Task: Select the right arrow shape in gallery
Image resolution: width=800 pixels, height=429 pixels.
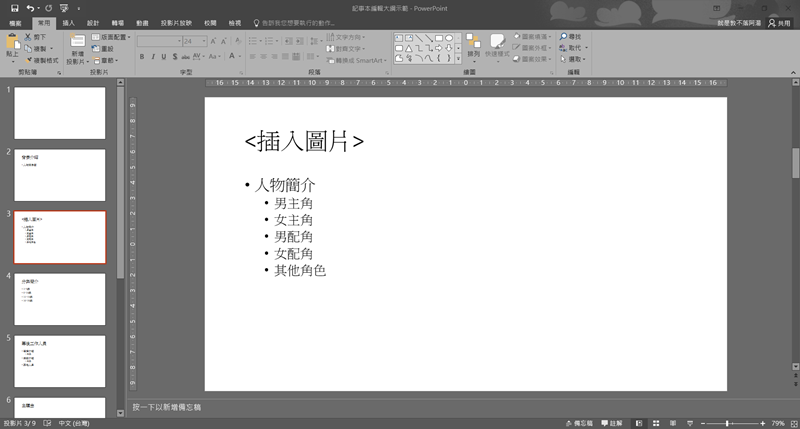Action: point(439,48)
